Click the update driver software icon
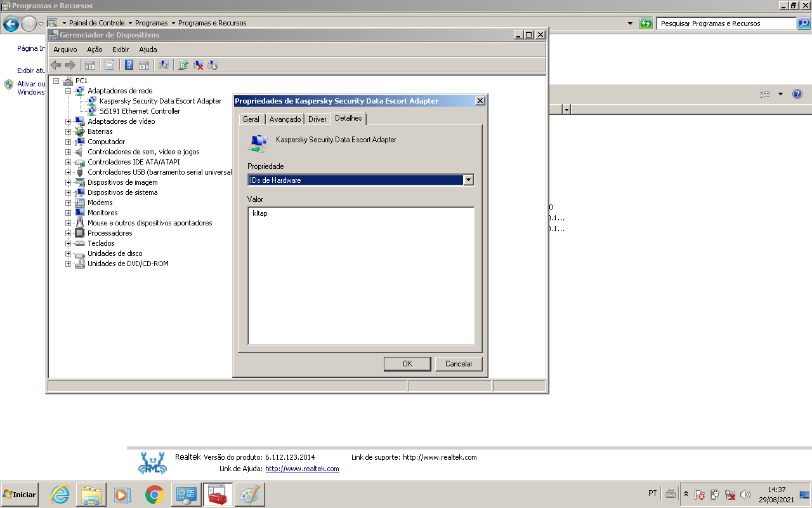The image size is (812, 508). tap(183, 65)
